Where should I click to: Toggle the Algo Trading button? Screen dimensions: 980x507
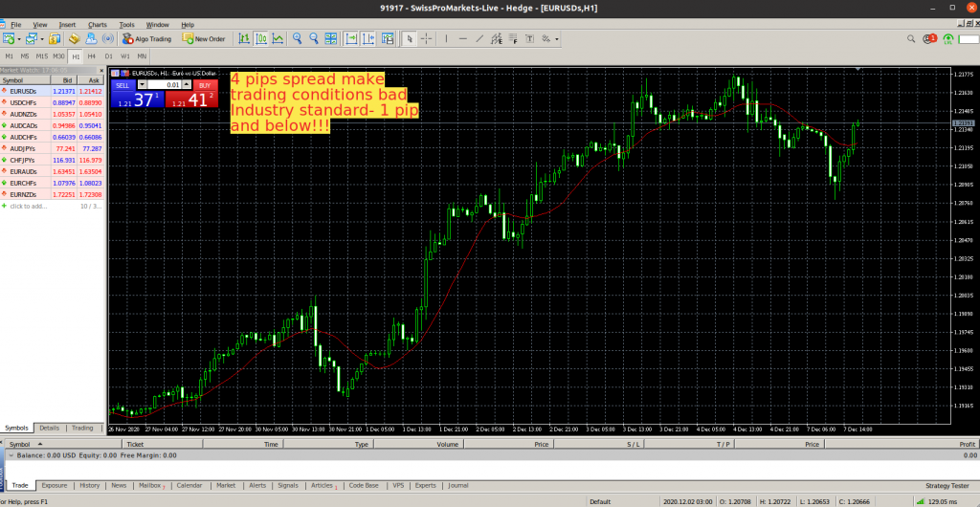(x=146, y=39)
